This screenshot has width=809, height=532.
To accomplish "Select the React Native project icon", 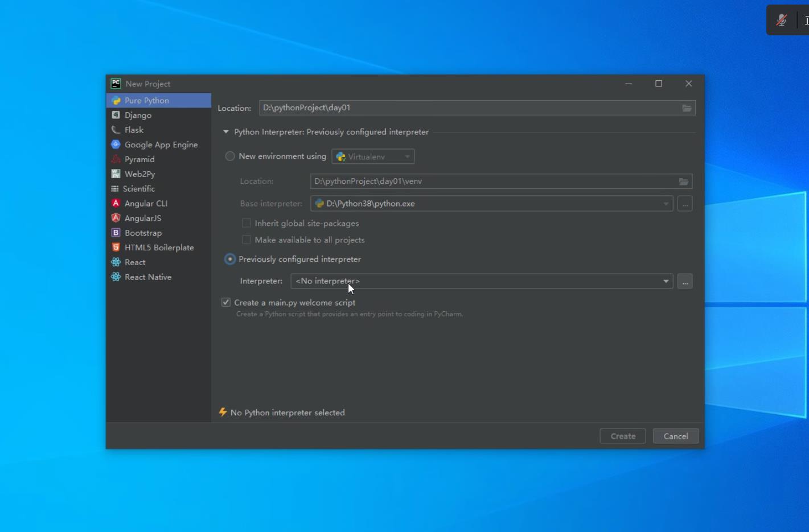I will (x=116, y=277).
